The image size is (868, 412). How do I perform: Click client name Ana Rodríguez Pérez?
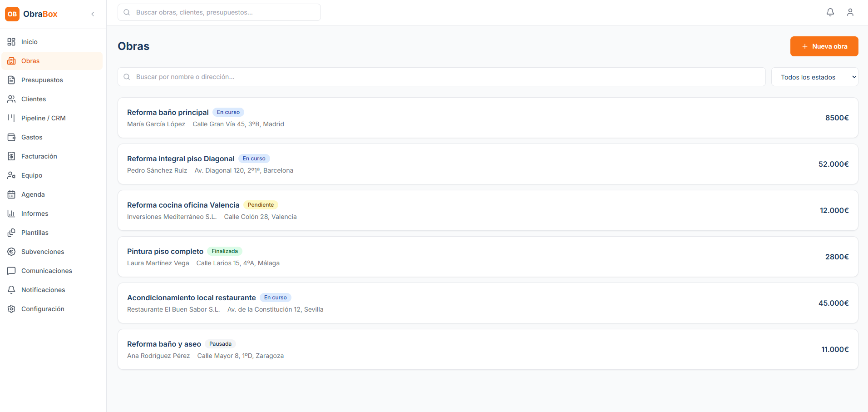click(x=158, y=356)
